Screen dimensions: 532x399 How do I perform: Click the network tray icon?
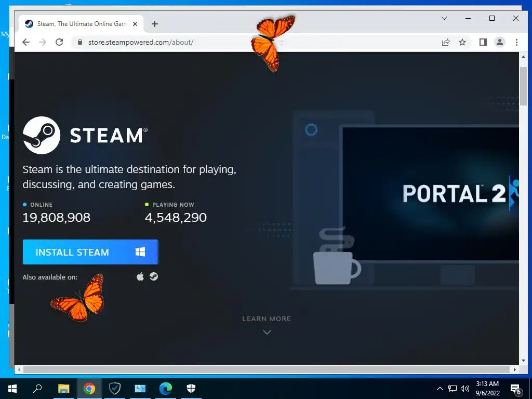tap(453, 389)
